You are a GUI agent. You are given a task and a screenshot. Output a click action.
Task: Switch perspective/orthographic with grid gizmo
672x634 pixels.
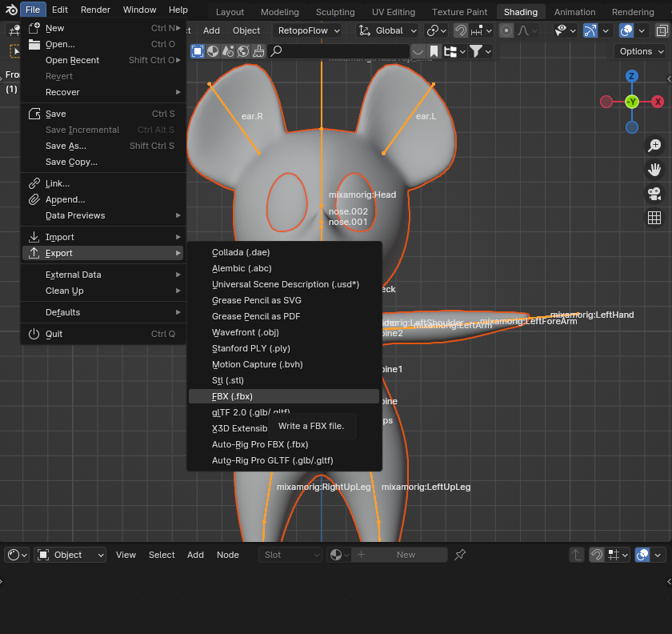tap(654, 218)
